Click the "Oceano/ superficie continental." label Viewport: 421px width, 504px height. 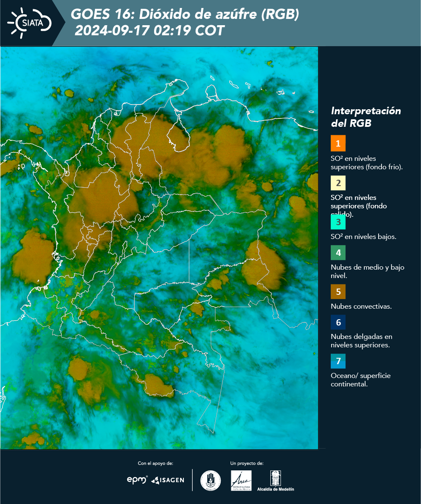point(361,380)
